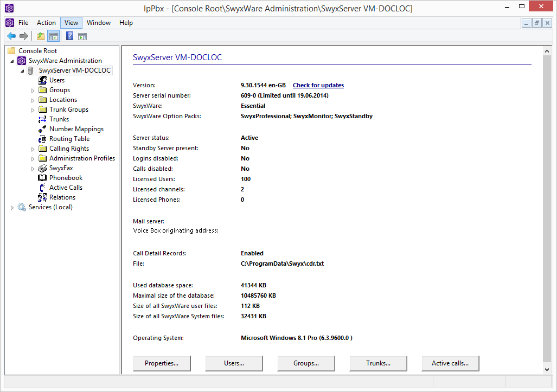557x392 pixels.
Task: Click the vertical scrollbar down arrow
Action: pos(547,369)
